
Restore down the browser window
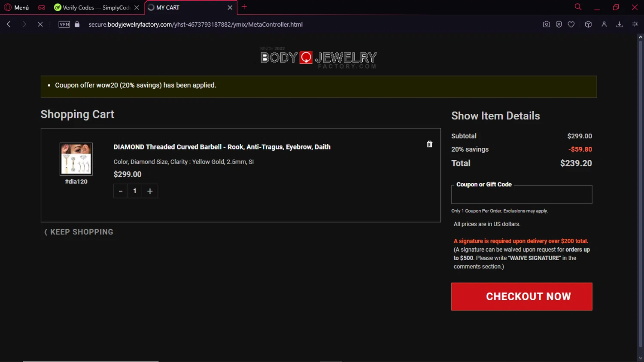point(616,7)
